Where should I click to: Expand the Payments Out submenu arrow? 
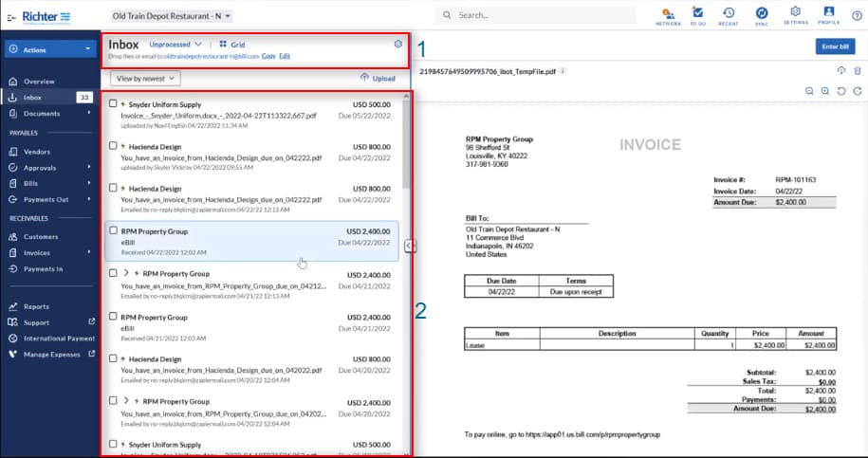coord(89,199)
